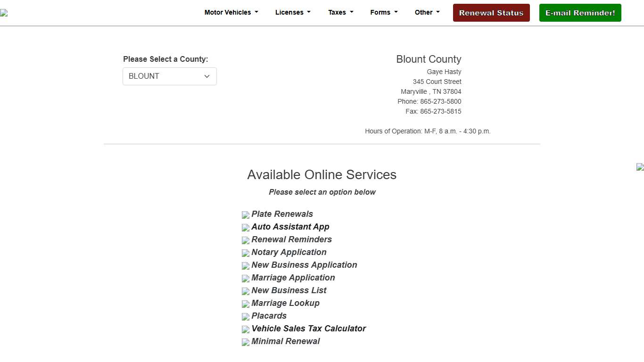Open the New Business List link

pos(289,290)
